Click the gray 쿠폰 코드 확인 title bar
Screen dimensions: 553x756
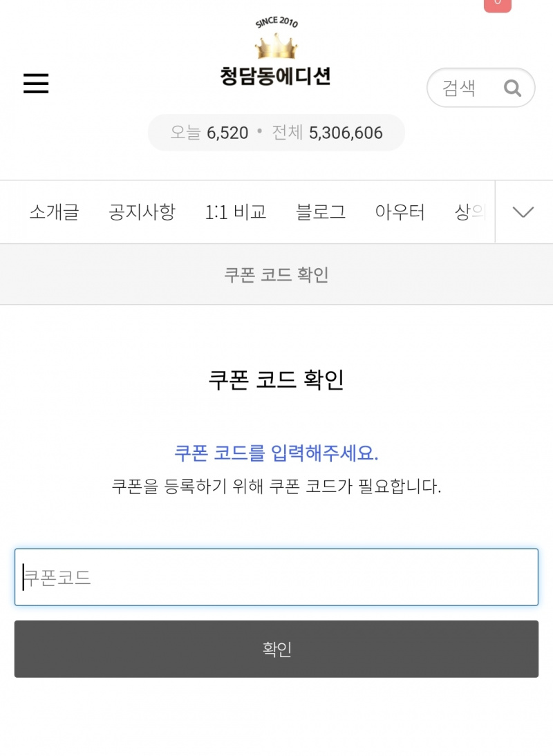point(276,274)
